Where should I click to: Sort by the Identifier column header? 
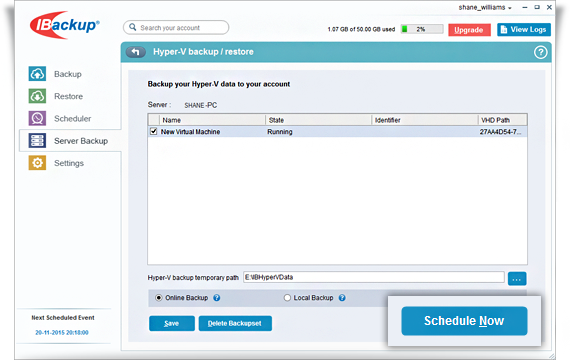point(424,120)
